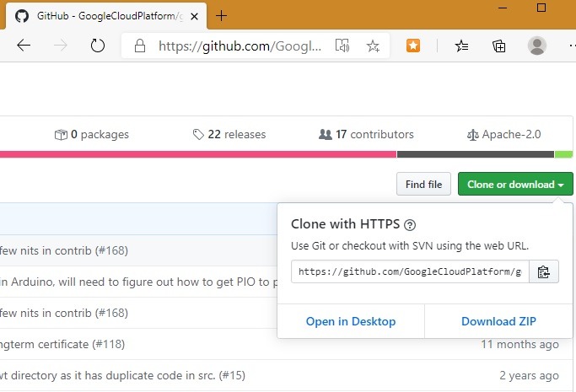Click the '11 months ago' timestamp
576x392 pixels.
[519, 344]
